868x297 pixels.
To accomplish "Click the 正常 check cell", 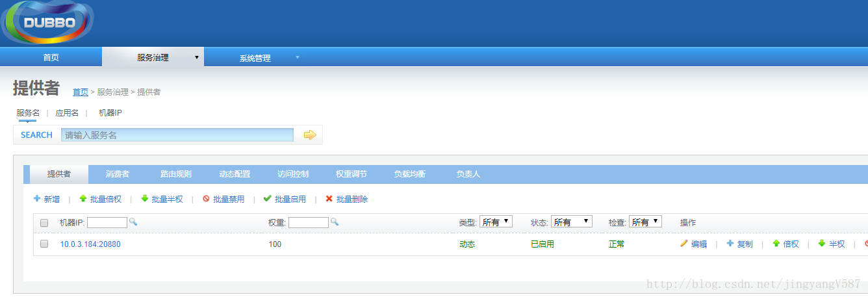I will 617,244.
